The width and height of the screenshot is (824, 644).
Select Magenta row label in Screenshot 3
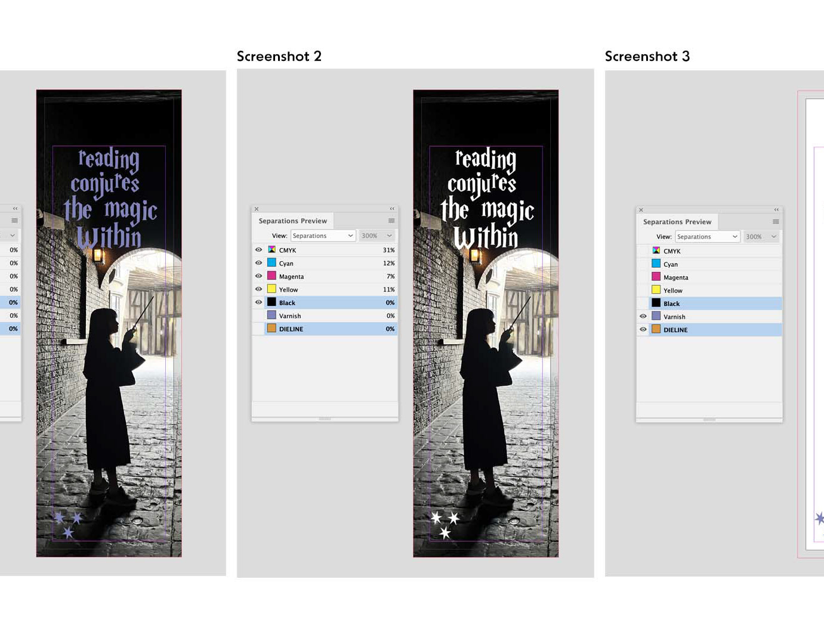pos(675,278)
